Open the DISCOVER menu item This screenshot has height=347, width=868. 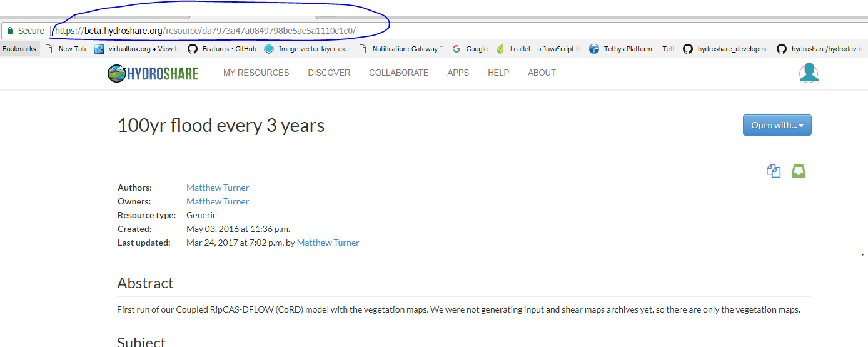click(329, 73)
